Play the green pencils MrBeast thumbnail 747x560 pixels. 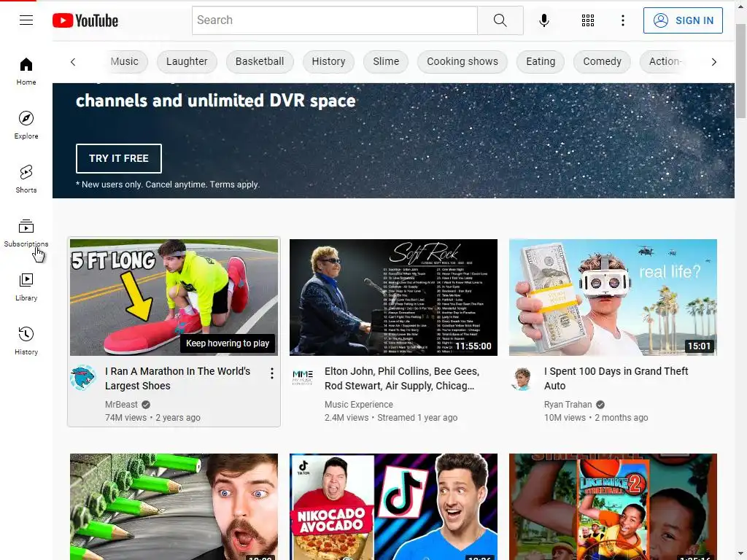point(174,507)
